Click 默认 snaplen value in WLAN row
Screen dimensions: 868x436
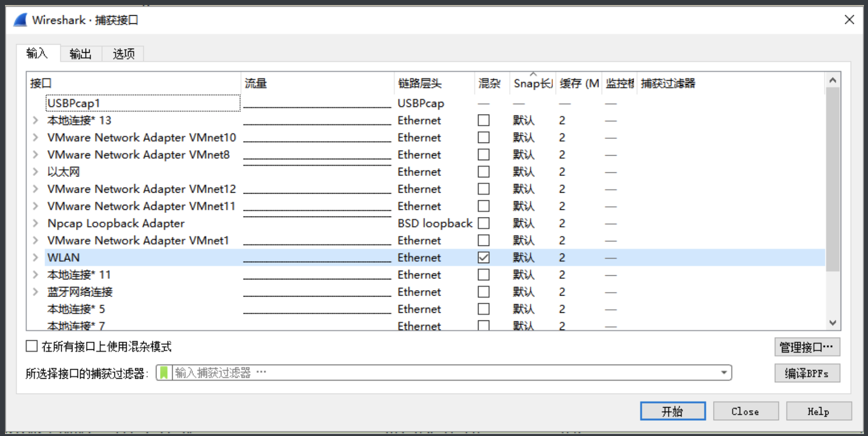pos(524,258)
